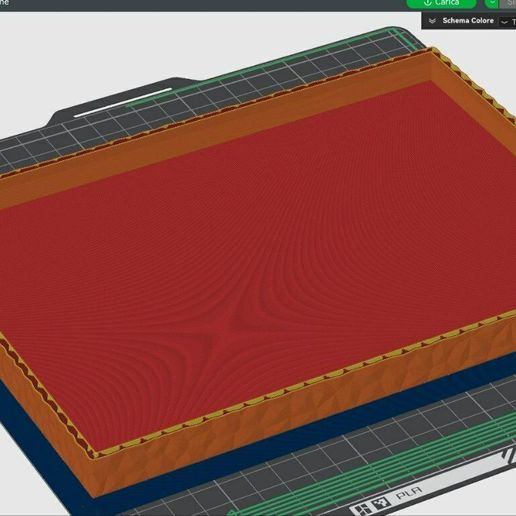Click the green boundary line at the plate's top corner
Viewport: 516px width, 516px height.
tap(398, 34)
